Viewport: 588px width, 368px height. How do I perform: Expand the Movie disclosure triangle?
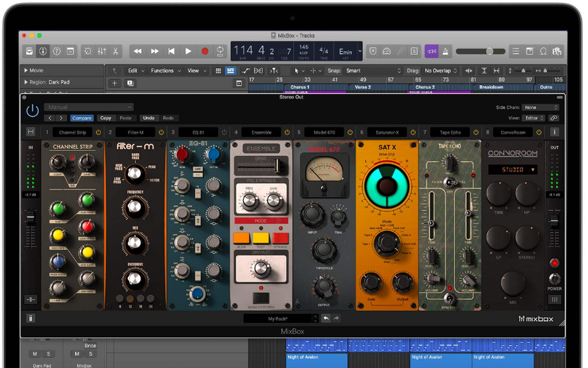(x=26, y=70)
